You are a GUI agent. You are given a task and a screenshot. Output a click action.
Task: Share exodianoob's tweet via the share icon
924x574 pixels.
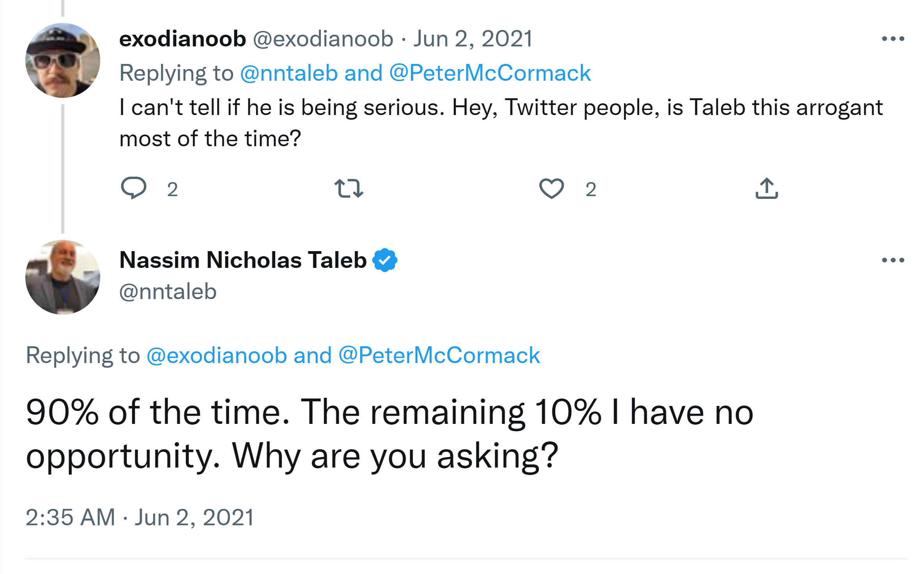pyautogui.click(x=766, y=188)
